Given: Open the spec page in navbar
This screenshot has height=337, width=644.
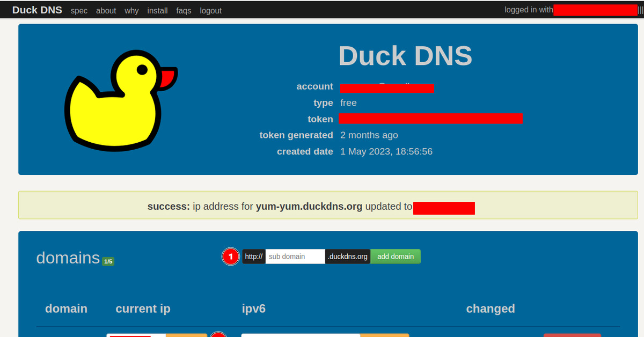Looking at the screenshot, I should point(79,11).
